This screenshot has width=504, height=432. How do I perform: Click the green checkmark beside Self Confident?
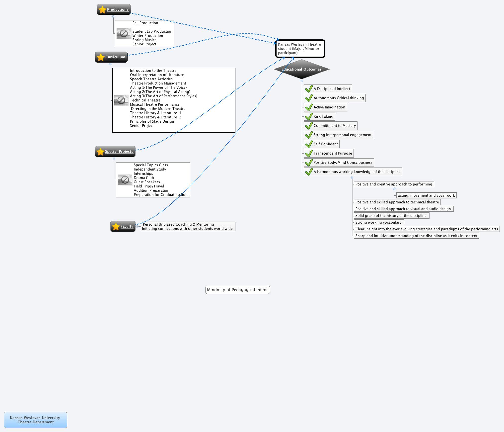(309, 144)
